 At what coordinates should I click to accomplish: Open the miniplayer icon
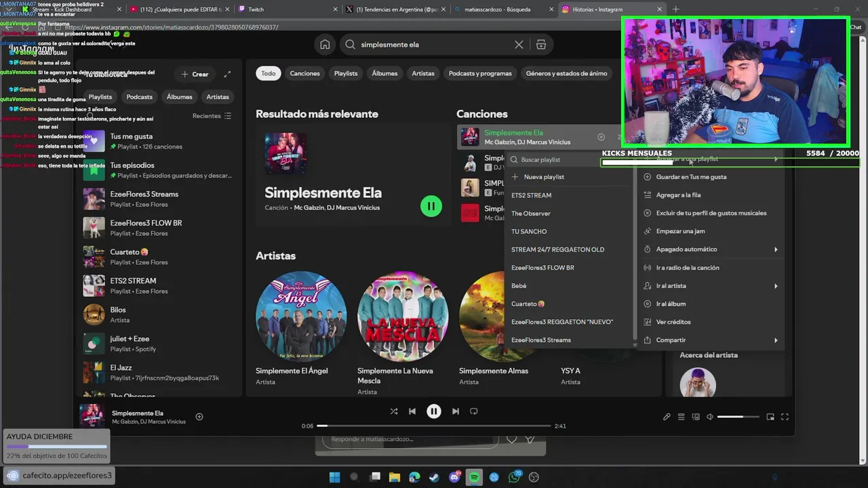coord(770,417)
